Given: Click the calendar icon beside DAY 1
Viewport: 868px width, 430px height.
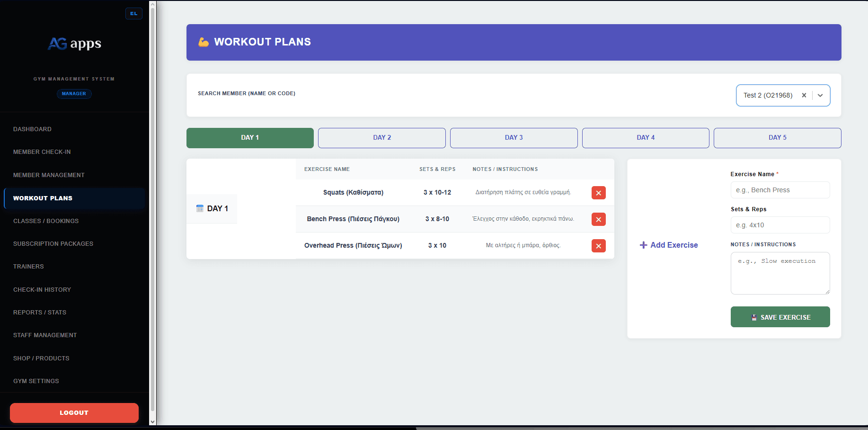Looking at the screenshot, I should [200, 208].
